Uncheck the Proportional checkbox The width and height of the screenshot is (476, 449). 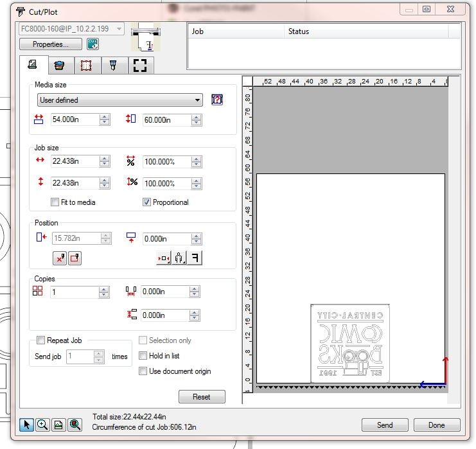[146, 202]
